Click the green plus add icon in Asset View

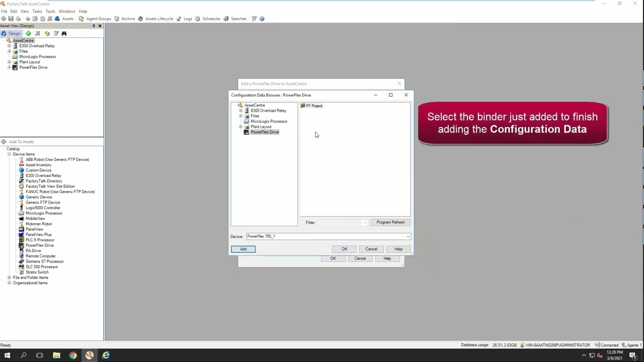[28, 33]
